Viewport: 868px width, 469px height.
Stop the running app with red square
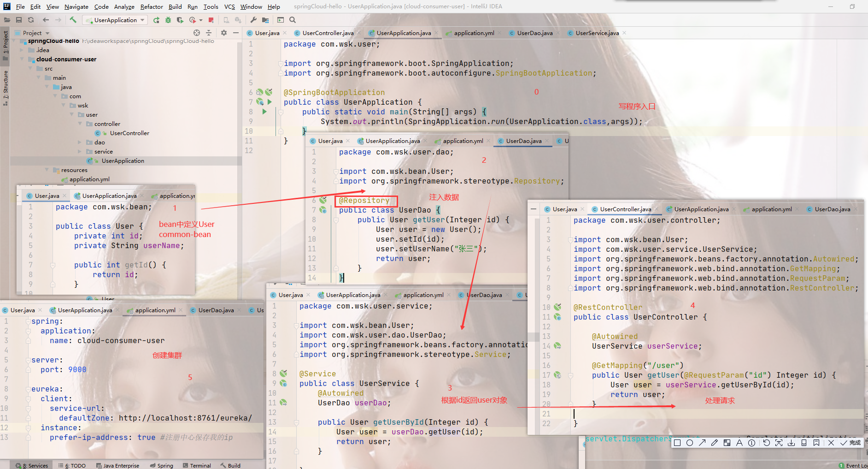(211, 20)
